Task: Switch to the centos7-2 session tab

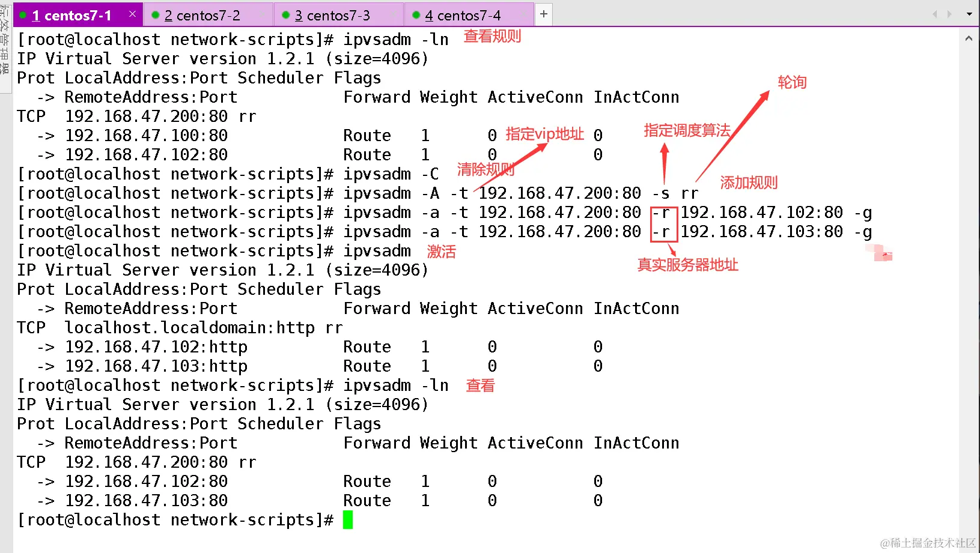Action: (x=208, y=15)
